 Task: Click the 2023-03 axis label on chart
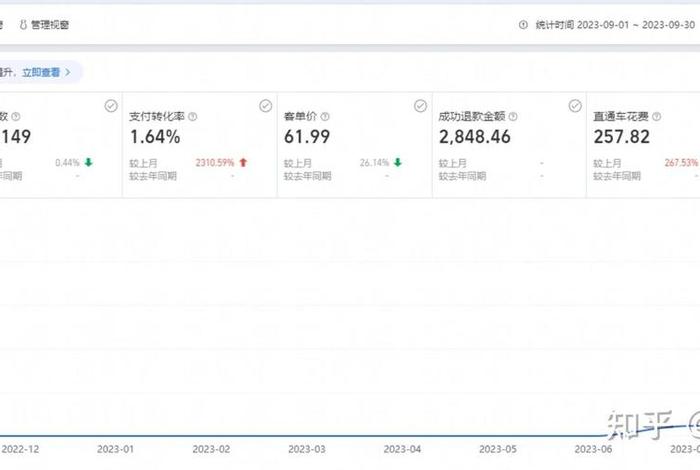307,449
